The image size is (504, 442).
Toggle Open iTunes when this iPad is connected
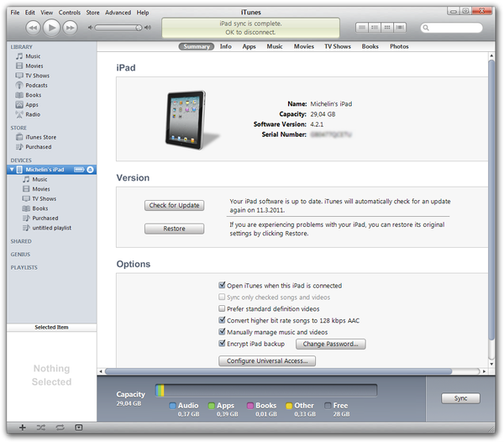(222, 285)
